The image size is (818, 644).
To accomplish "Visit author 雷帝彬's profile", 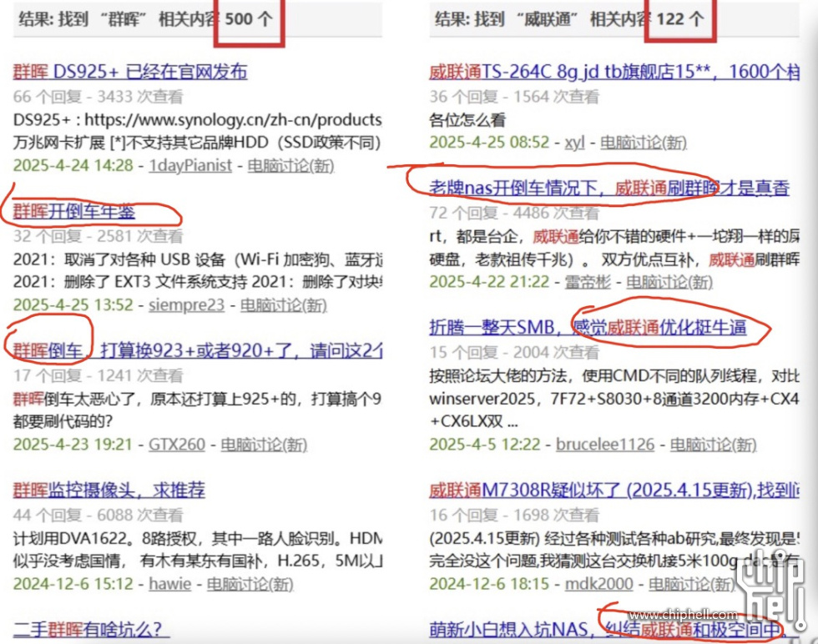I will pos(588,282).
